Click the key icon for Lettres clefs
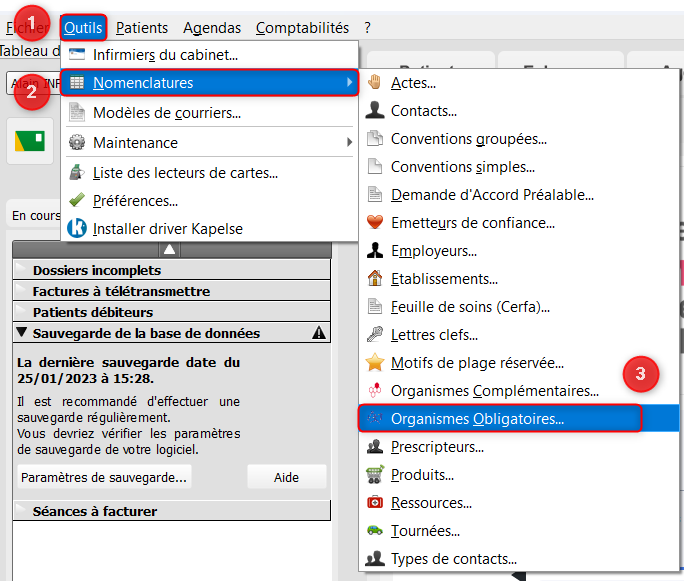This screenshot has height=581, width=684. pos(375,335)
